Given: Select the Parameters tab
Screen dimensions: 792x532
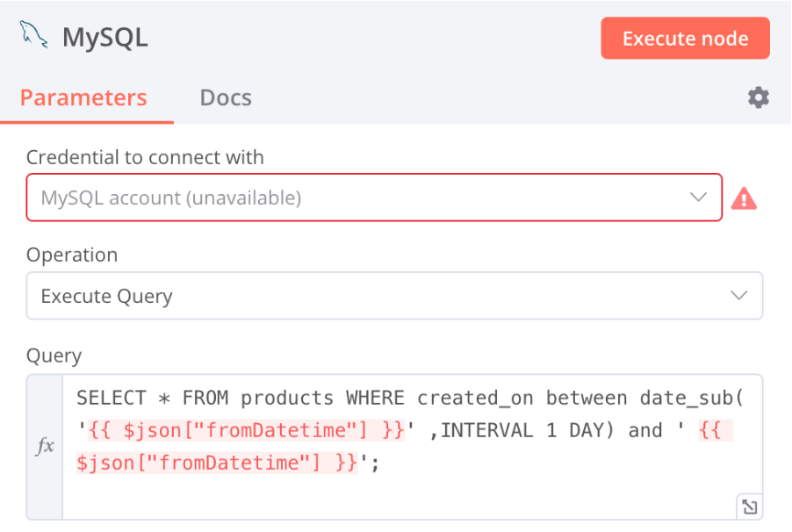Looking at the screenshot, I should tap(84, 97).
